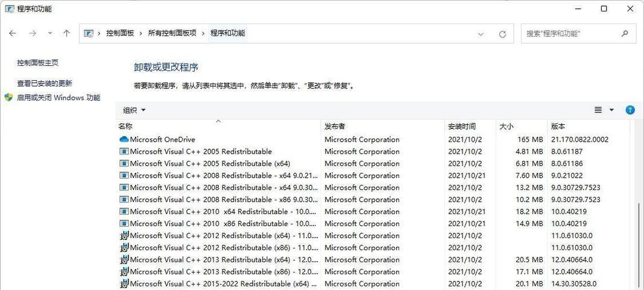644x290 pixels.
Task: Click icon of Visual C++ 2008 x64 9.0.21
Action: pyautogui.click(x=124, y=175)
